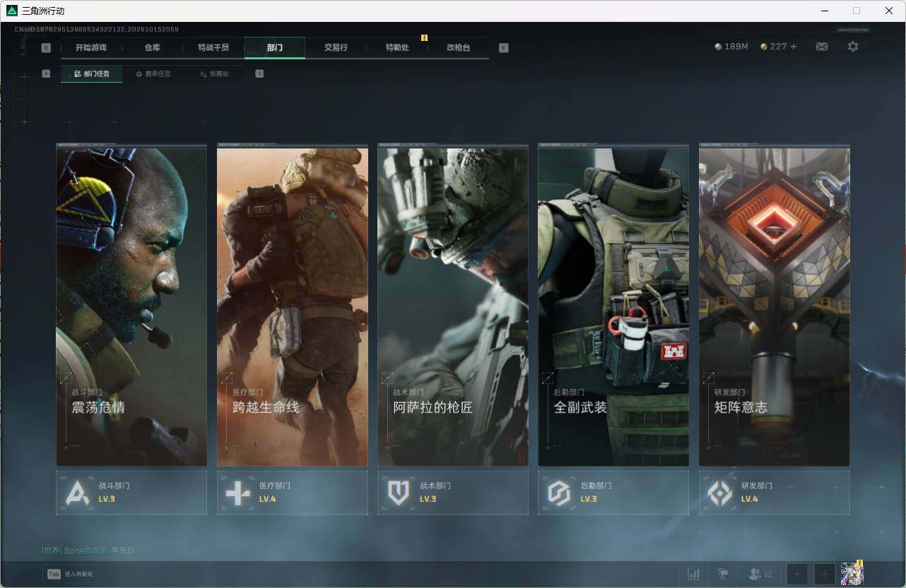Click the 战斗部门 emblem icon
The height and width of the screenshot is (588, 906).
tap(76, 493)
